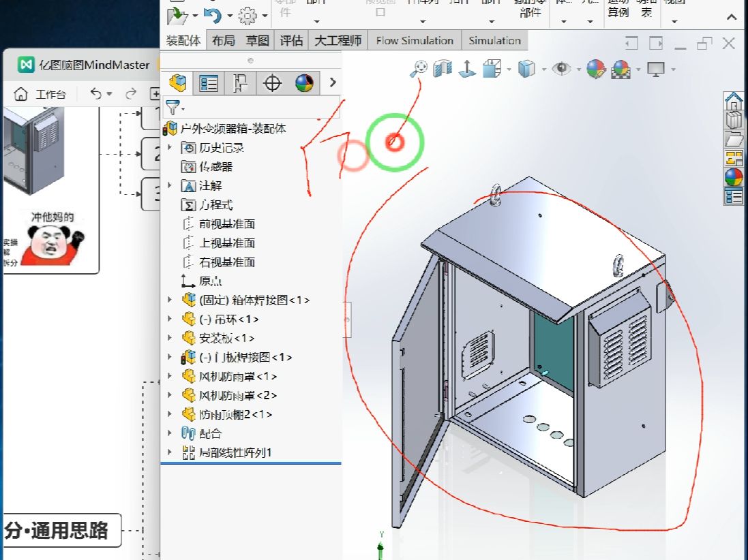The width and height of the screenshot is (748, 560).
Task: Switch to the PropertyManager panel icon
Action: click(209, 82)
